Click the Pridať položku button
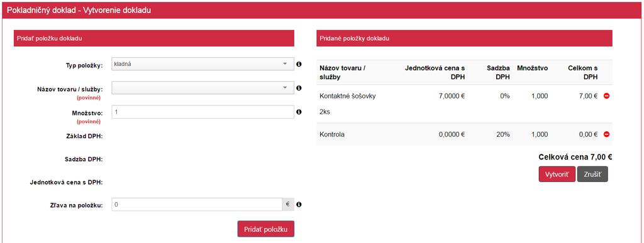Image resolution: width=644 pixels, height=243 pixels. [x=266, y=229]
